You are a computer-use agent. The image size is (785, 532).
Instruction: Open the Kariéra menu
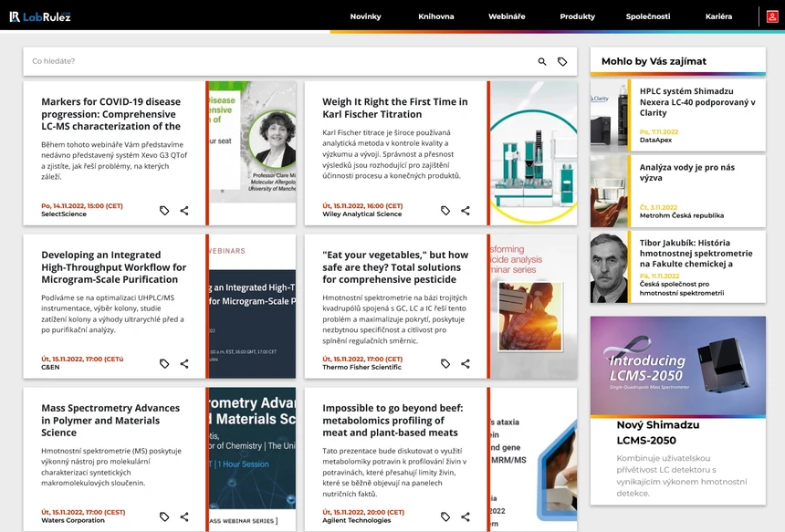coord(718,16)
